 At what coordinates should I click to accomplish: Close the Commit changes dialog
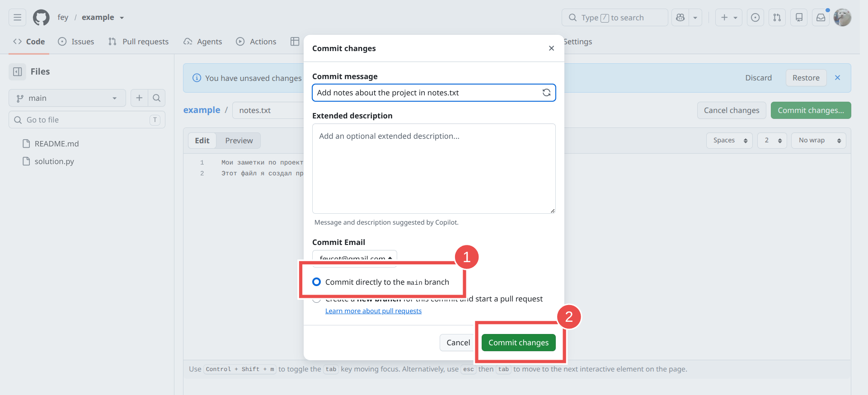tap(551, 48)
